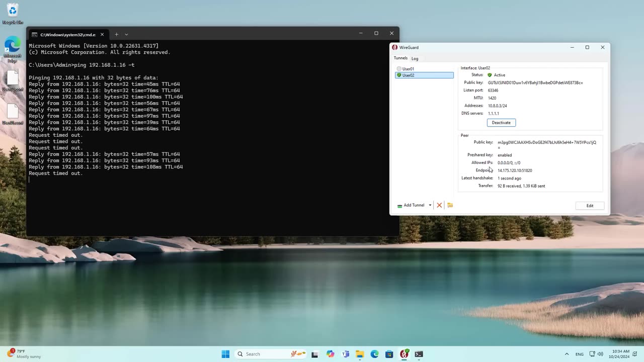This screenshot has width=644, height=362.
Task: Export tunnels using the folder zip icon
Action: (x=450, y=205)
